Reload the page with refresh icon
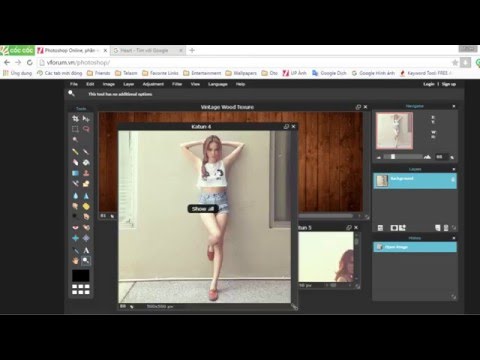Screen dimensions: 480x360 coord(30,62)
